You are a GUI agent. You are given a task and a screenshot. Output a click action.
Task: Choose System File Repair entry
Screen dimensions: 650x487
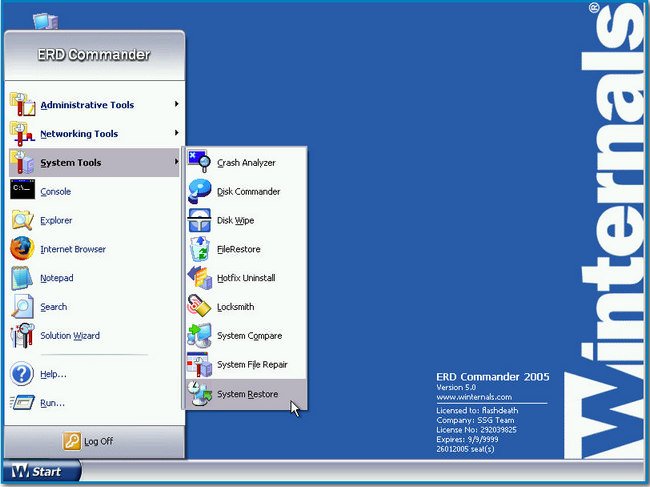point(246,364)
